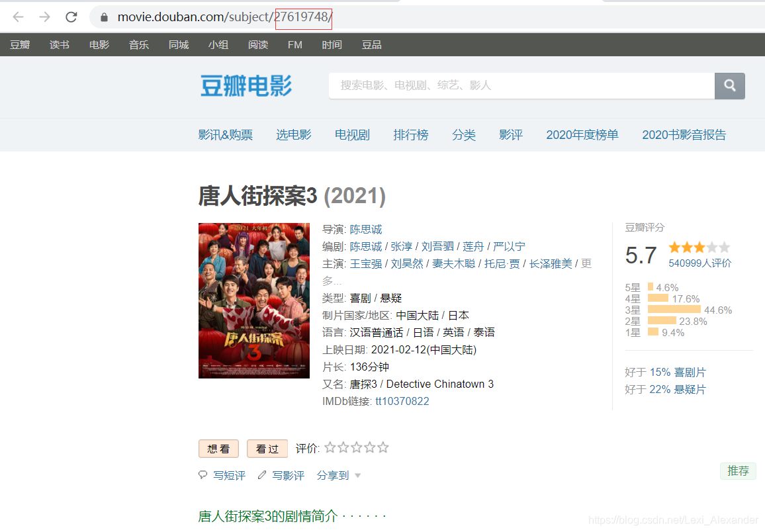Reload the page with refresh icon
Viewport: 765px width, 532px height.
tap(71, 17)
